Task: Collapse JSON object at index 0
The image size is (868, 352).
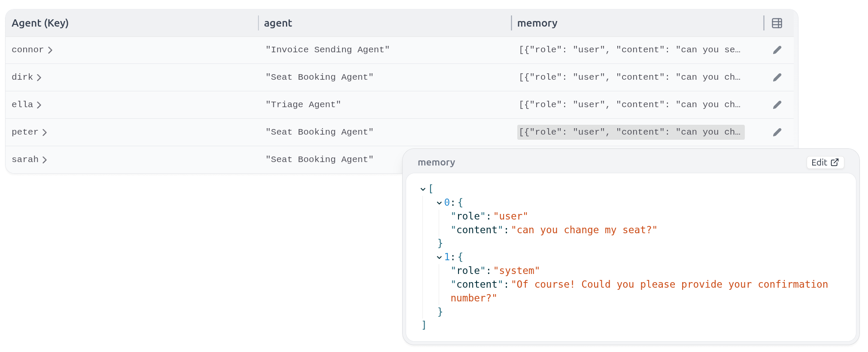Action: (x=439, y=202)
